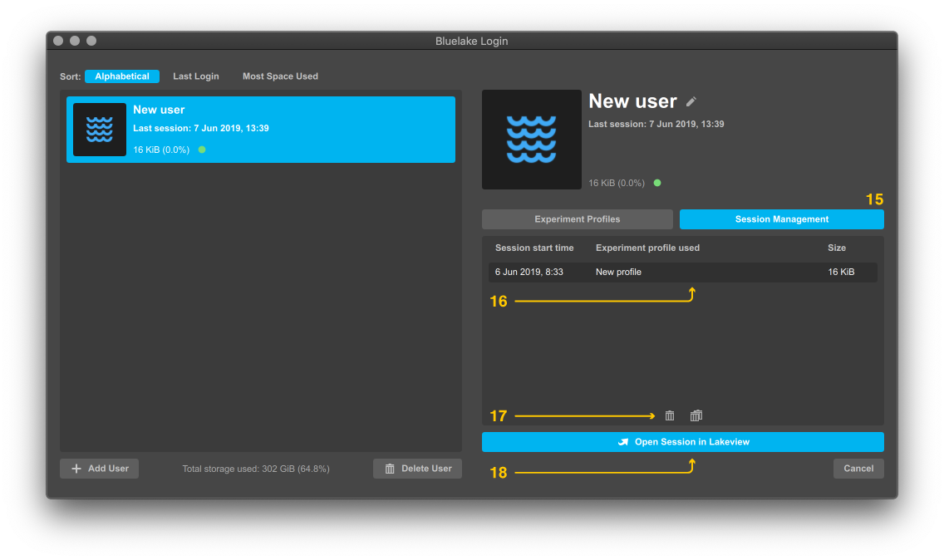Screen dimensions: 944x560
Task: Delete selected session with single trash icon
Action: click(x=670, y=415)
